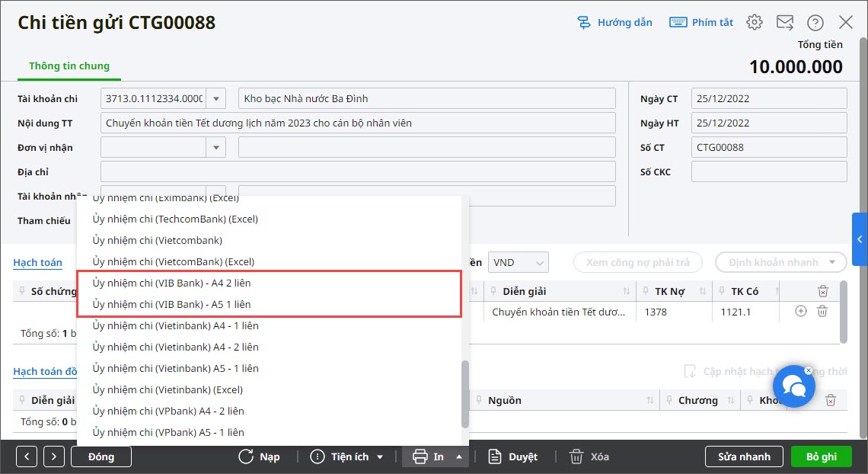Image resolution: width=868 pixels, height=474 pixels.
Task: Open Phím tắt keyboard shortcuts
Action: click(x=700, y=22)
